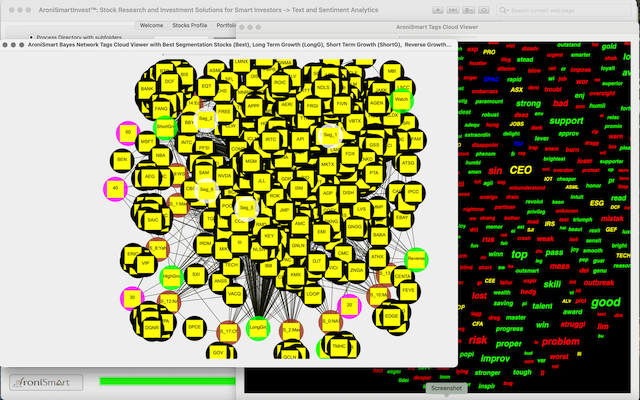Select the SPCE stock node
This screenshot has width=640, height=400.
pyautogui.click(x=194, y=328)
